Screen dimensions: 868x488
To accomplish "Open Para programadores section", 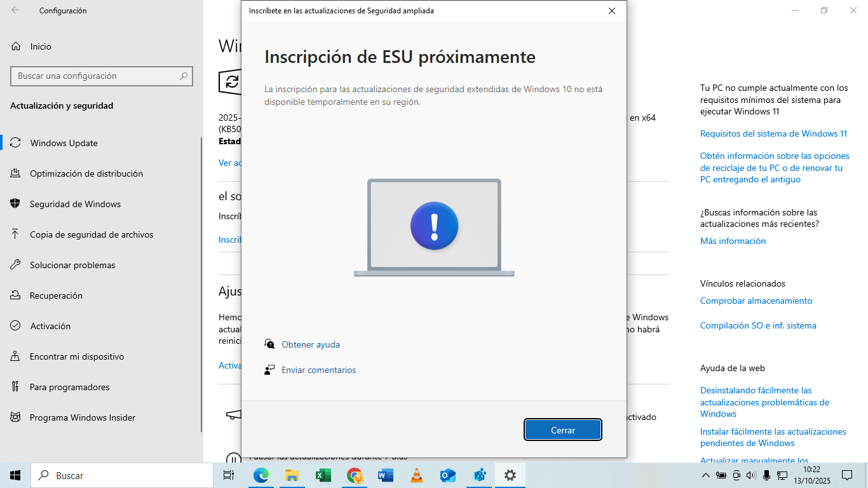I will pos(102,387).
